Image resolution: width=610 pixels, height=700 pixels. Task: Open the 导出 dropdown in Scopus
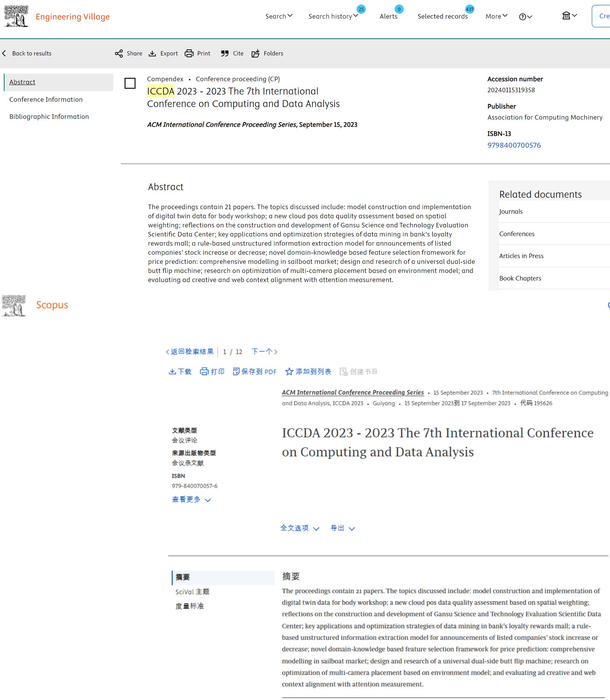tap(343, 528)
